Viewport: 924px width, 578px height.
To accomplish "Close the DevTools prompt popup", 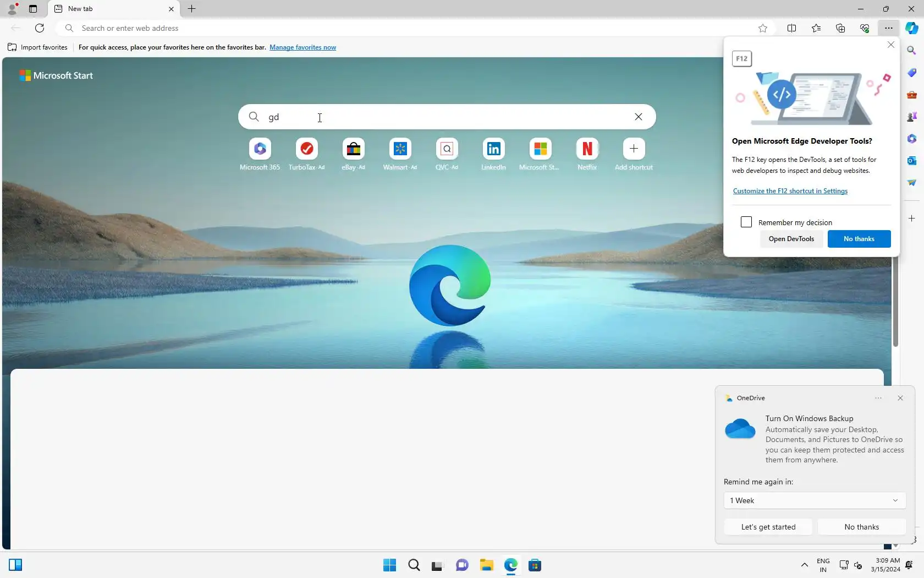I will tap(891, 45).
